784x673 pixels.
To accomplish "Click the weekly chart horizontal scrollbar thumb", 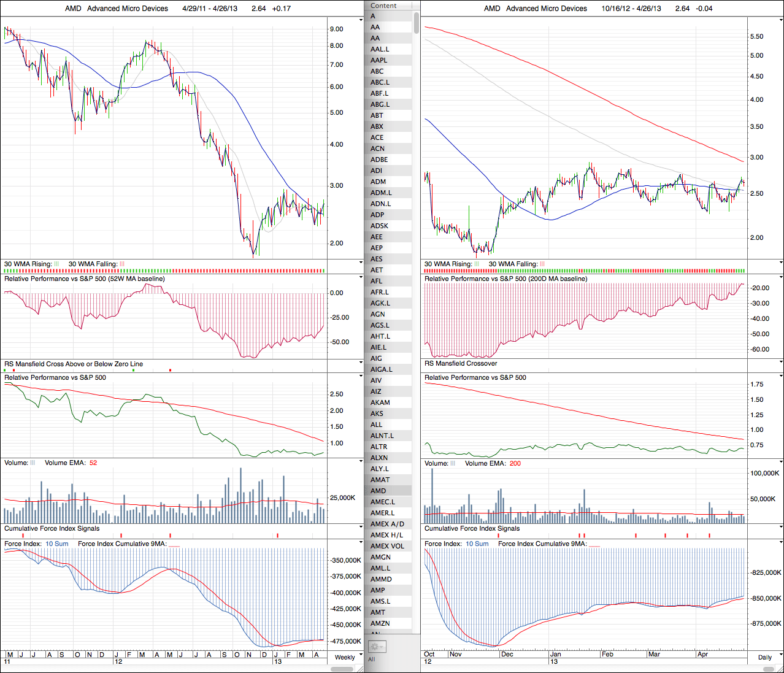I will tap(342, 669).
